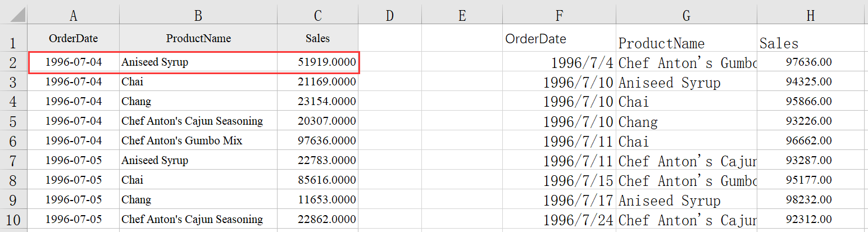Click Chang in column G

[638, 121]
